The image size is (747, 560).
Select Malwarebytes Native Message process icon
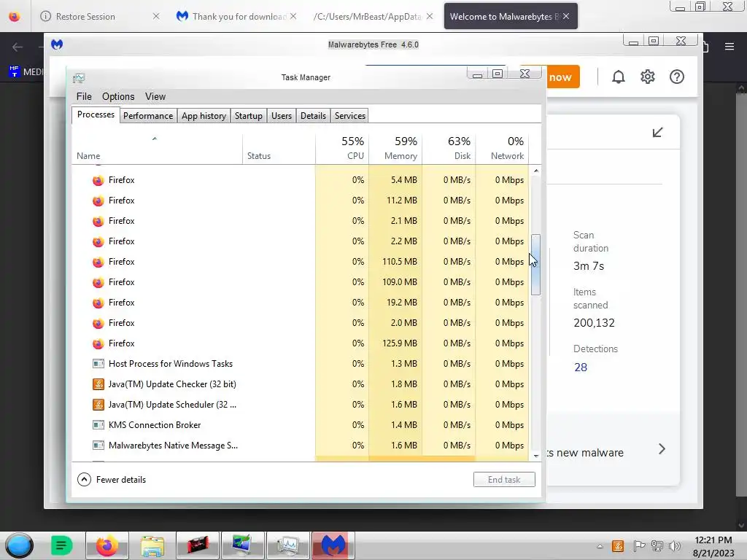[x=98, y=446]
